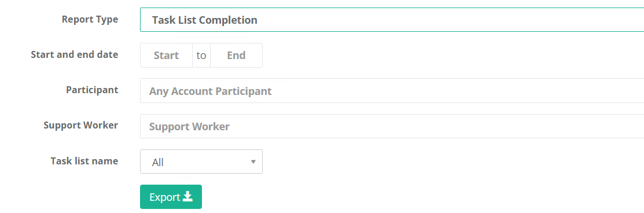Image resolution: width=644 pixels, height=213 pixels.
Task: Focus the Support Worker input field
Action: tap(392, 126)
